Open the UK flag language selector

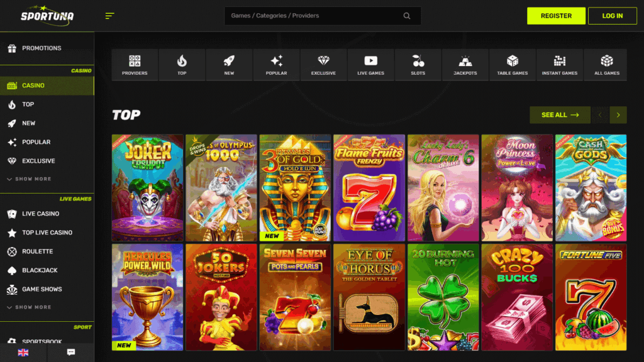23,353
